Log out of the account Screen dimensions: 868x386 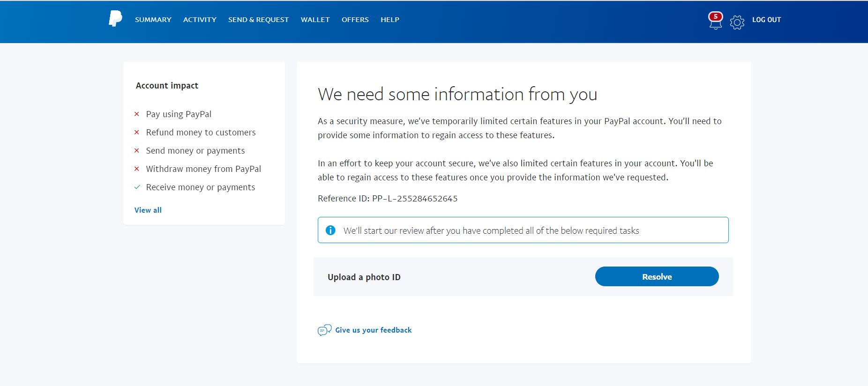tap(767, 20)
